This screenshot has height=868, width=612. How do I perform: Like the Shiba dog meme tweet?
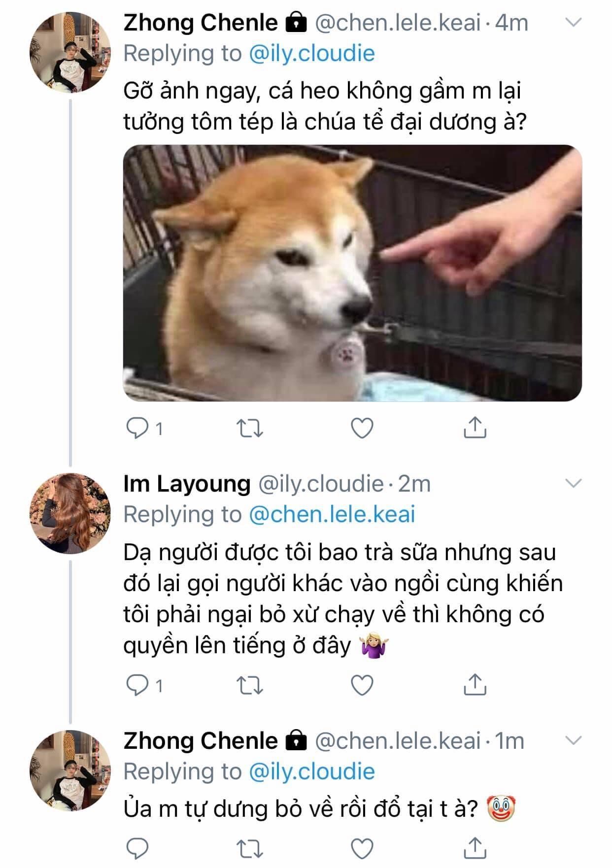362,429
